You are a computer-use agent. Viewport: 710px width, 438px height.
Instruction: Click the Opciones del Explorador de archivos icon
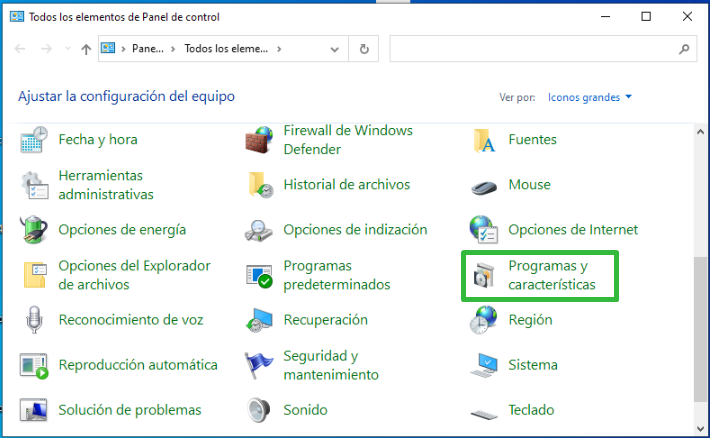click(x=35, y=275)
